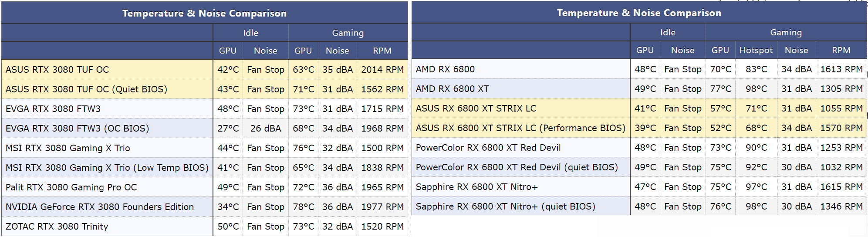This screenshot has width=868, height=237.
Task: Click the 50°C idle GPU temperature cell
Action: 228,227
